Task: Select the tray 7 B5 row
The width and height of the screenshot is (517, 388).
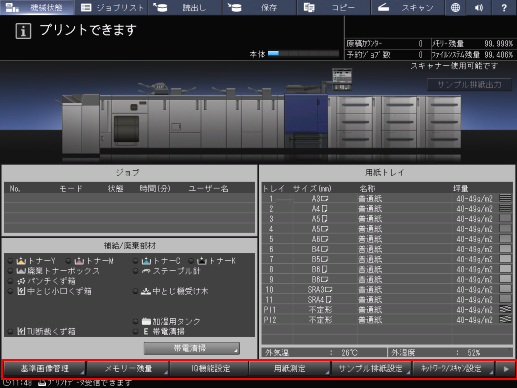Action: [387, 259]
